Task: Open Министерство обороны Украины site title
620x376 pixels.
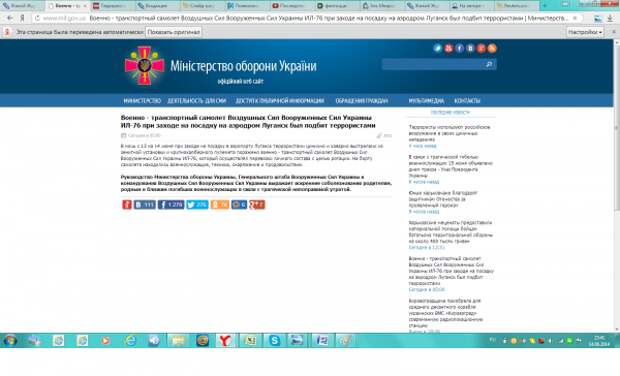Action: [x=243, y=66]
